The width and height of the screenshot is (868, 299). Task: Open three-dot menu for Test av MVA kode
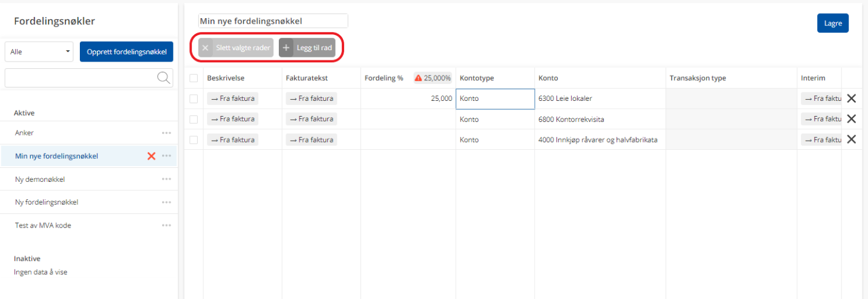(166, 225)
